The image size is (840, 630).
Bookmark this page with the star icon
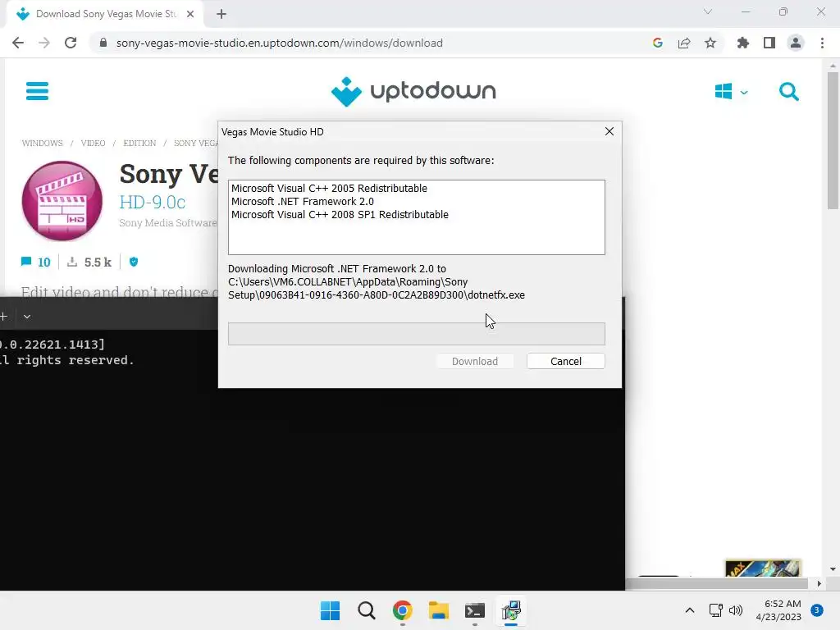710,43
